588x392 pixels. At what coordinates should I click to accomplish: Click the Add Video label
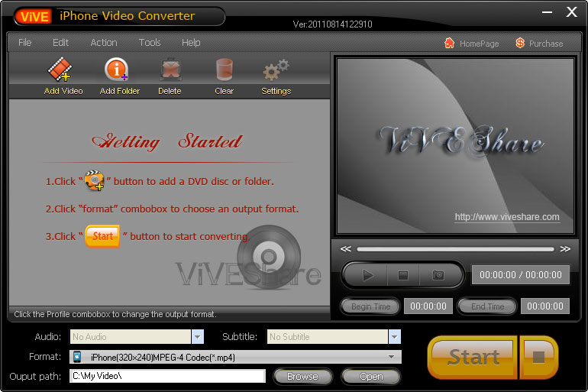pyautogui.click(x=63, y=91)
